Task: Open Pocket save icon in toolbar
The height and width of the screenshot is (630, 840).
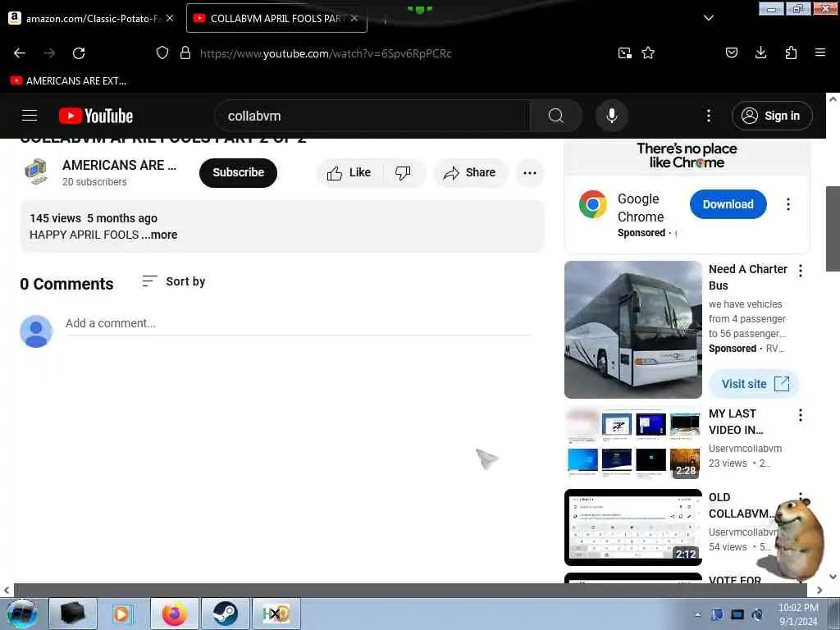Action: 731,52
